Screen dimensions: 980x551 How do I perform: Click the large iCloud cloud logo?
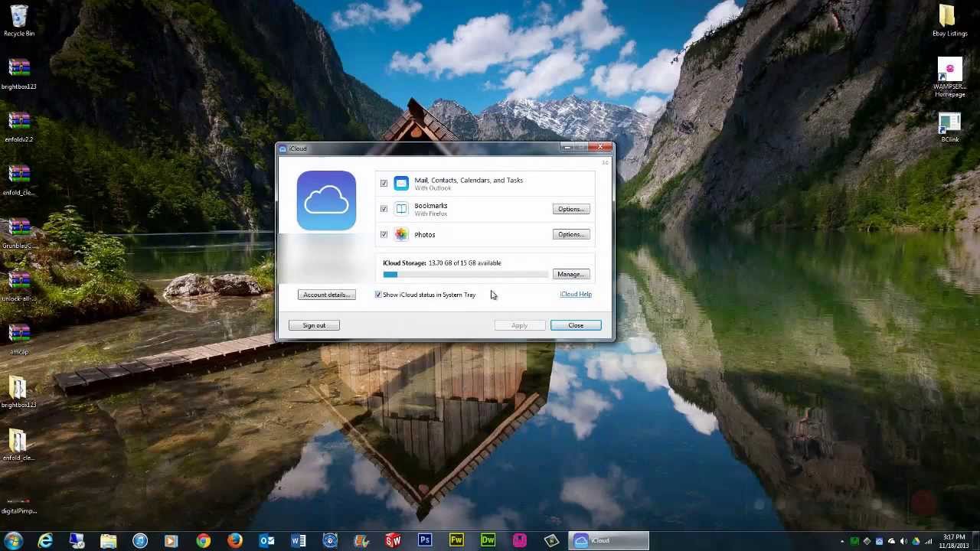pyautogui.click(x=326, y=201)
